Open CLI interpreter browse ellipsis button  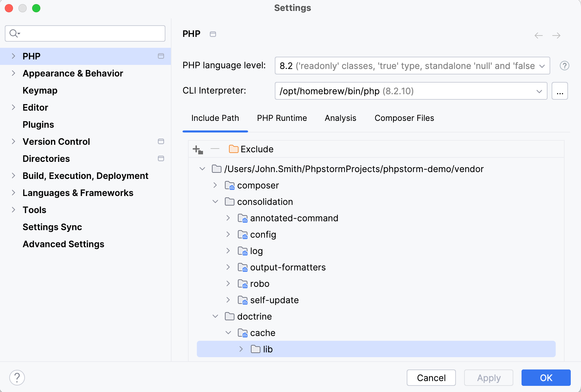coord(559,91)
